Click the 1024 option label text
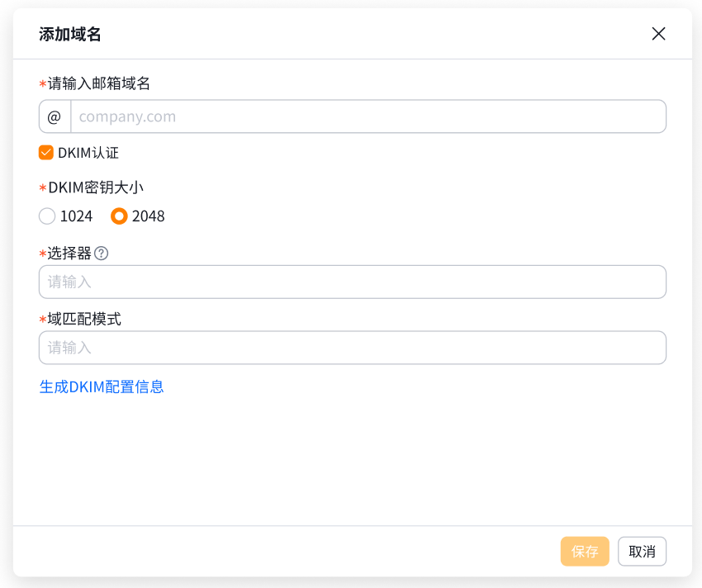 (76, 216)
